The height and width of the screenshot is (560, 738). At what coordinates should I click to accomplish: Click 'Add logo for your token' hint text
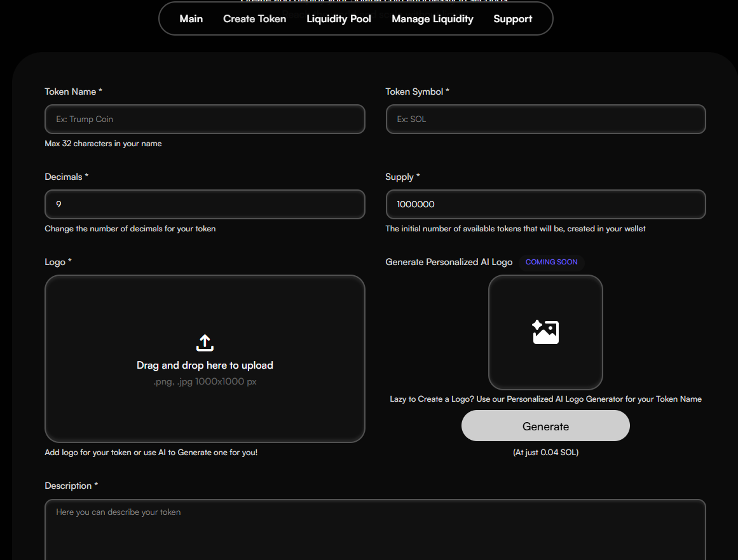151,452
